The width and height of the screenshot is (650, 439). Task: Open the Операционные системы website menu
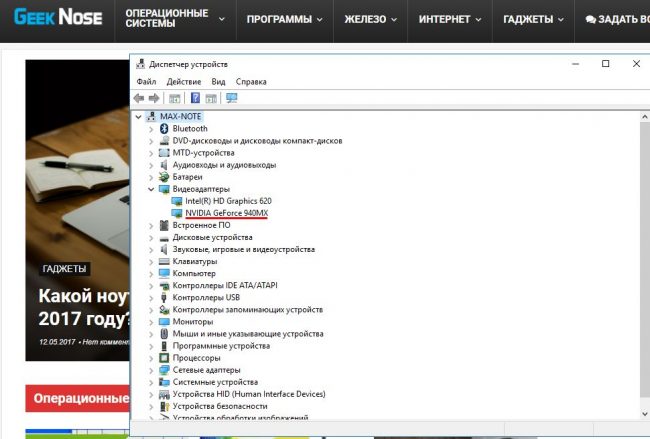tap(175, 19)
